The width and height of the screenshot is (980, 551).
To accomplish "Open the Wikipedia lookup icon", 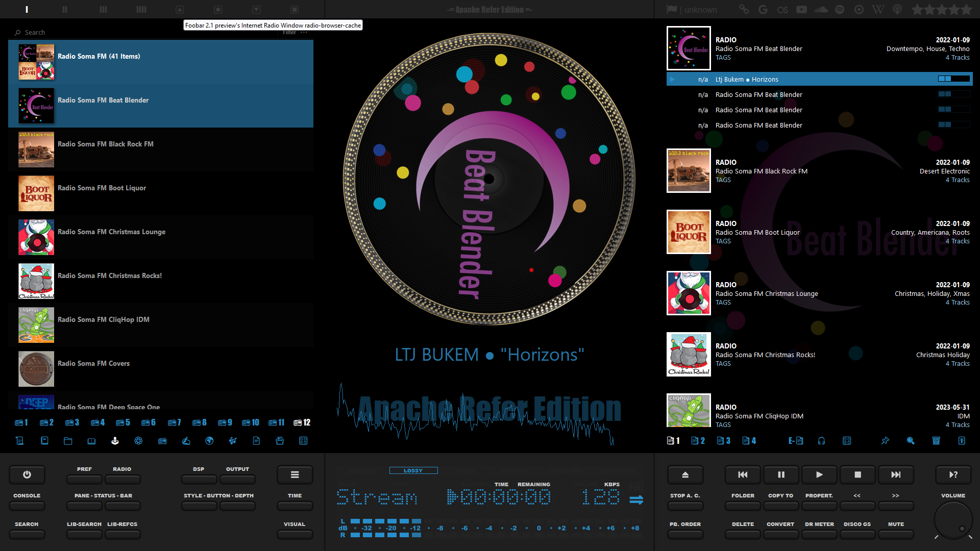I will pos(878,10).
